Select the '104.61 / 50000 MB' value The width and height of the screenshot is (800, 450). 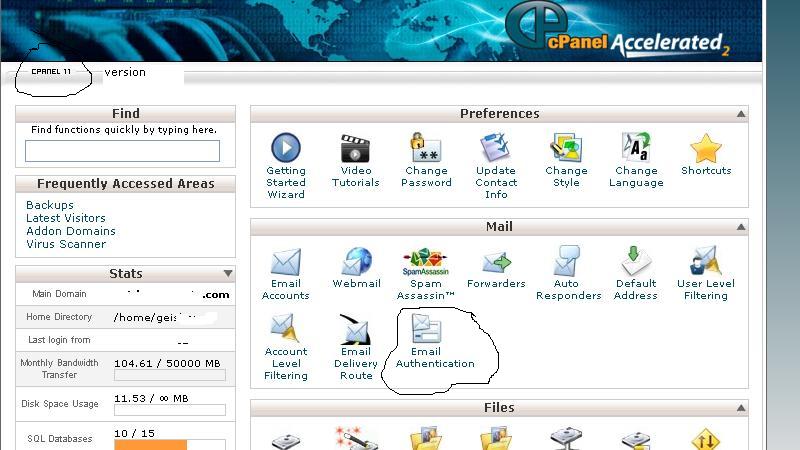(167, 363)
